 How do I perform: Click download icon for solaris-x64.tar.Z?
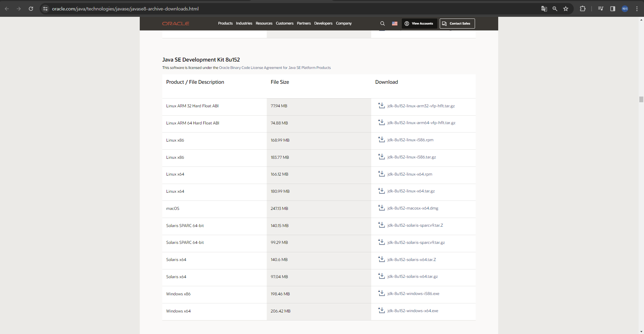point(382,259)
